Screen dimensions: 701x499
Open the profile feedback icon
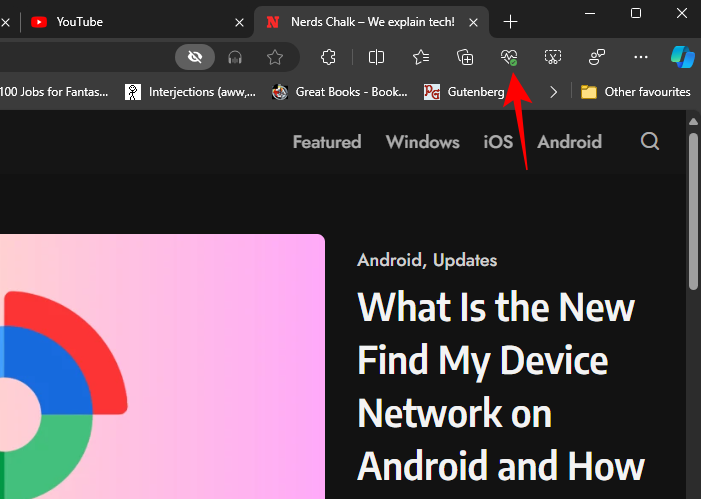[x=597, y=57]
